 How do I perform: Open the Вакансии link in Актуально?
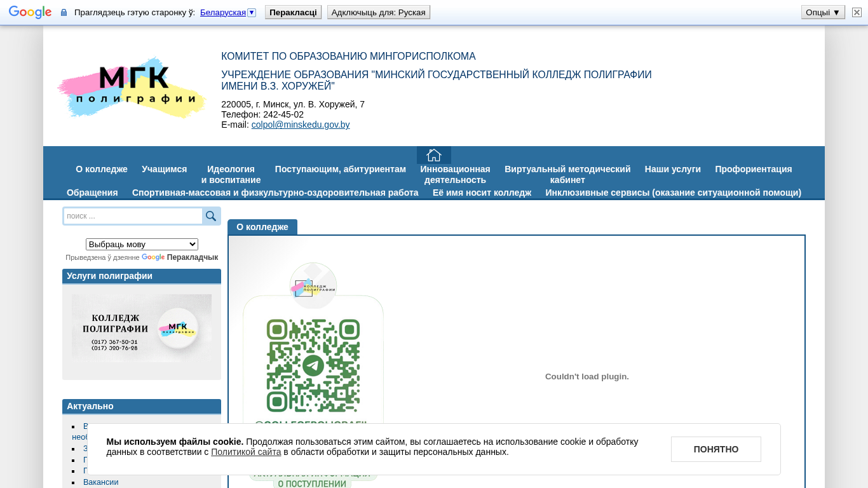click(101, 482)
